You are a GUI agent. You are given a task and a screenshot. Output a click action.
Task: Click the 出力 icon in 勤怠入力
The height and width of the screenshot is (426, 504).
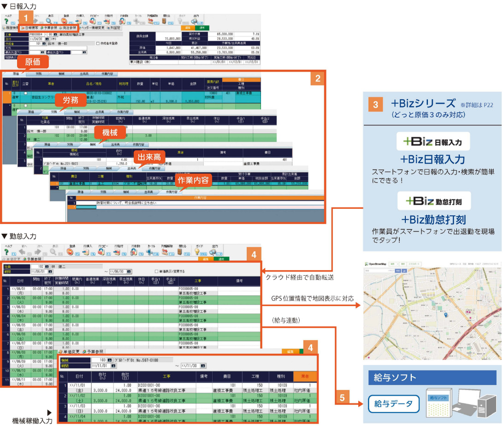[x=213, y=252]
